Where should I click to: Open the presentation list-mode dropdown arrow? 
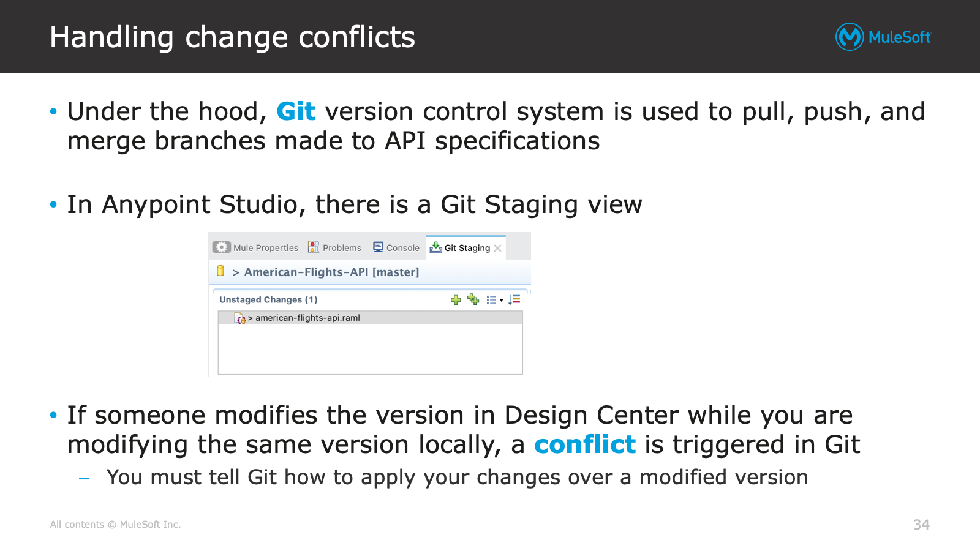pyautogui.click(x=502, y=300)
